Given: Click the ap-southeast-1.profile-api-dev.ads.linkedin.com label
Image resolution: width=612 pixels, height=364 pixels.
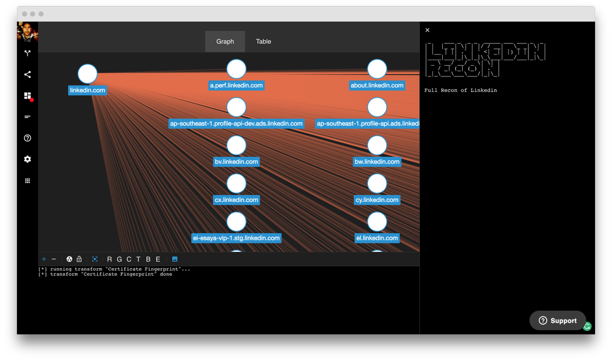Looking at the screenshot, I should pyautogui.click(x=237, y=123).
